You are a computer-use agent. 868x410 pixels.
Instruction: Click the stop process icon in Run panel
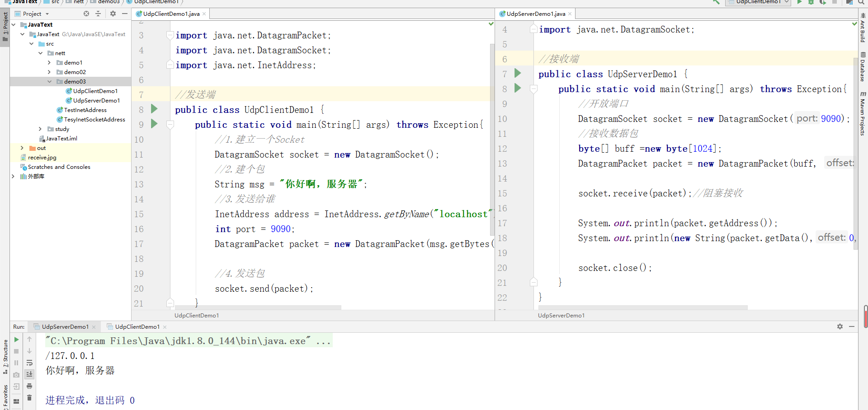coord(16,351)
